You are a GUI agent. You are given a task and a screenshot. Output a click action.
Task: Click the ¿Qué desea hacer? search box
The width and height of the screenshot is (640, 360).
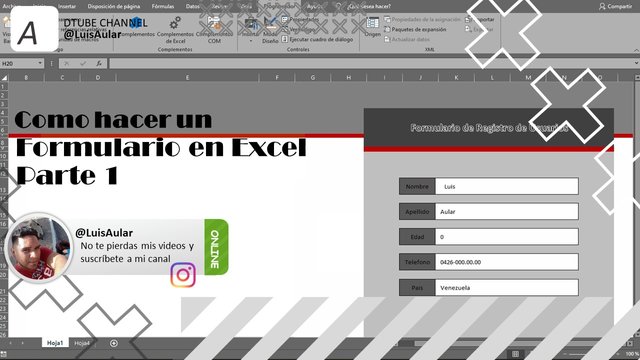[x=369, y=6]
